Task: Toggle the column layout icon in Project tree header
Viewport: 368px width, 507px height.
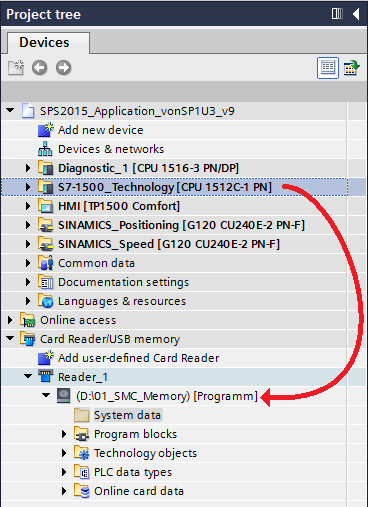Action: [337, 14]
